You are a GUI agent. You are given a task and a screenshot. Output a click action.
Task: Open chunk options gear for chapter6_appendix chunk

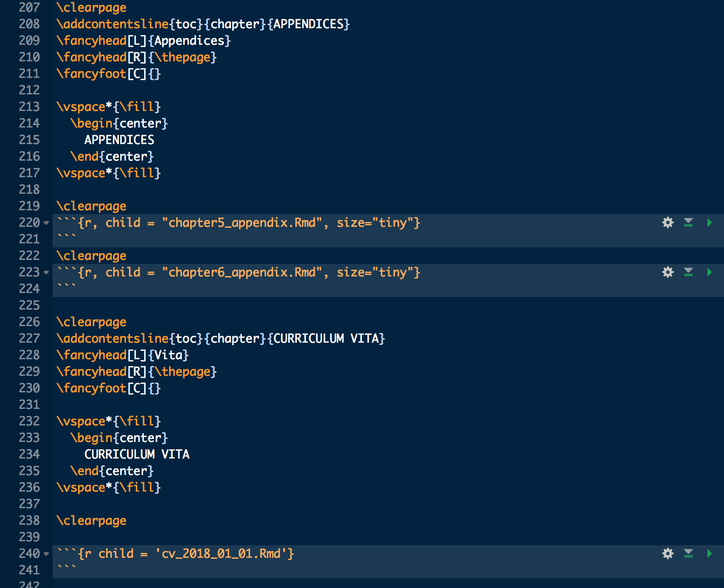(668, 272)
